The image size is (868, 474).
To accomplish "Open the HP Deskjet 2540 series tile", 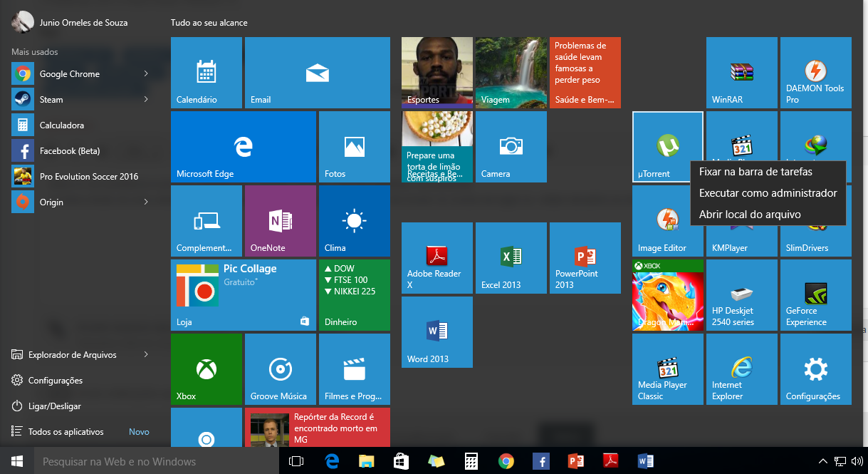I will tap(742, 294).
